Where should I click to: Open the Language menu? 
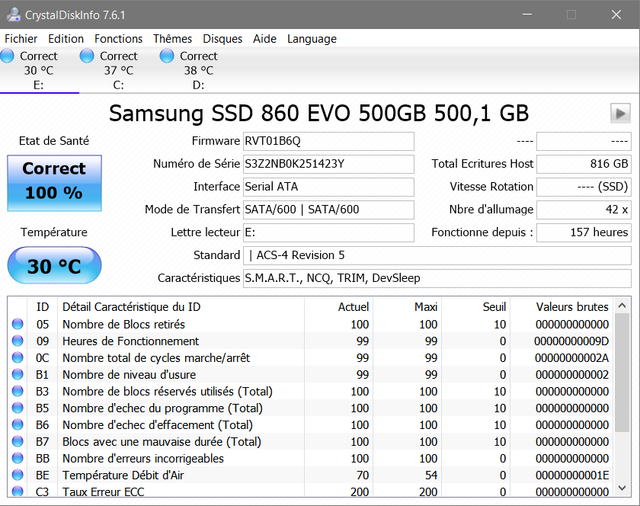pos(312,39)
